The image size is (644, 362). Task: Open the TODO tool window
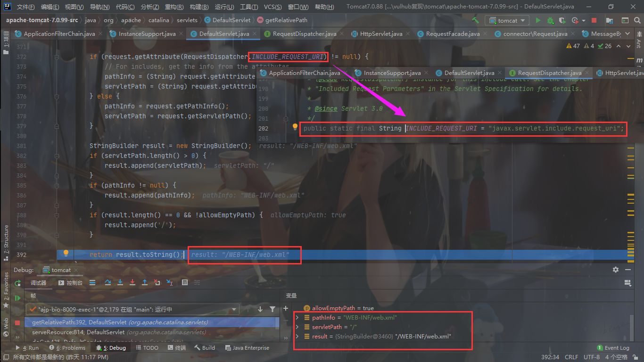click(147, 348)
